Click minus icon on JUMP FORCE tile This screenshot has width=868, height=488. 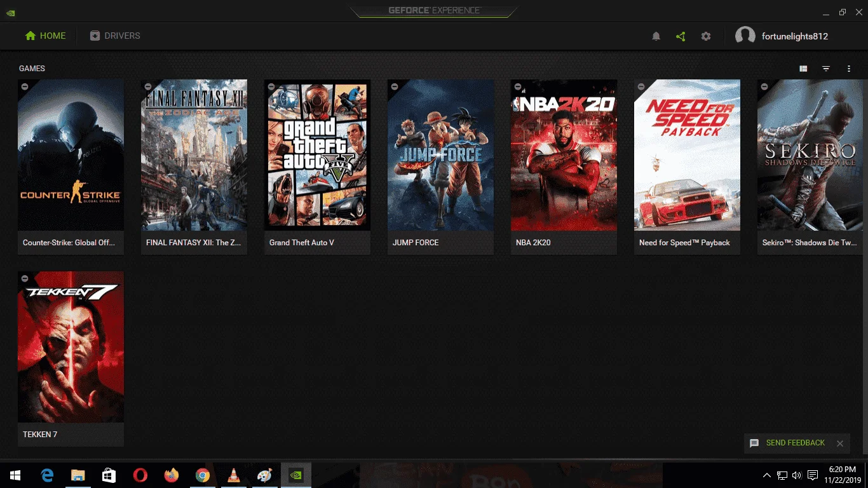tap(394, 86)
